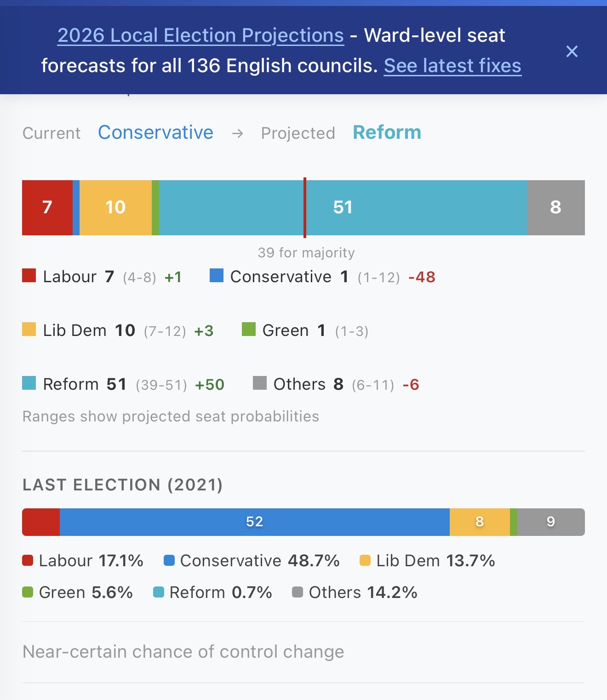Screen dimensions: 607x700
Task: Select the Labour 7 seats bar segment
Action: pos(47,207)
